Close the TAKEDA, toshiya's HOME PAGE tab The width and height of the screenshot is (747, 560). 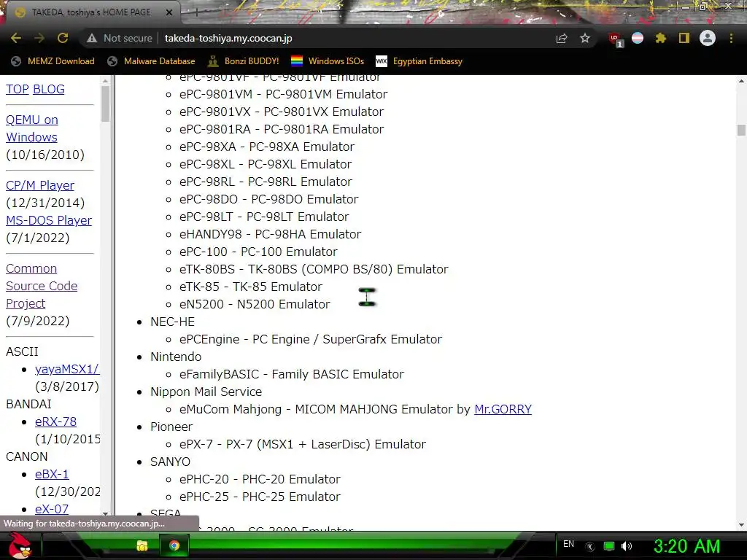pyautogui.click(x=169, y=12)
